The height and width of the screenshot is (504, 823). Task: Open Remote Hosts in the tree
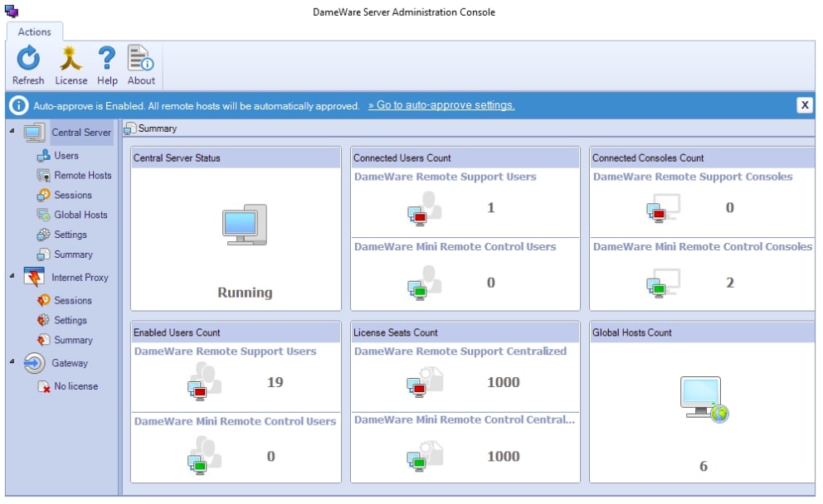83,175
